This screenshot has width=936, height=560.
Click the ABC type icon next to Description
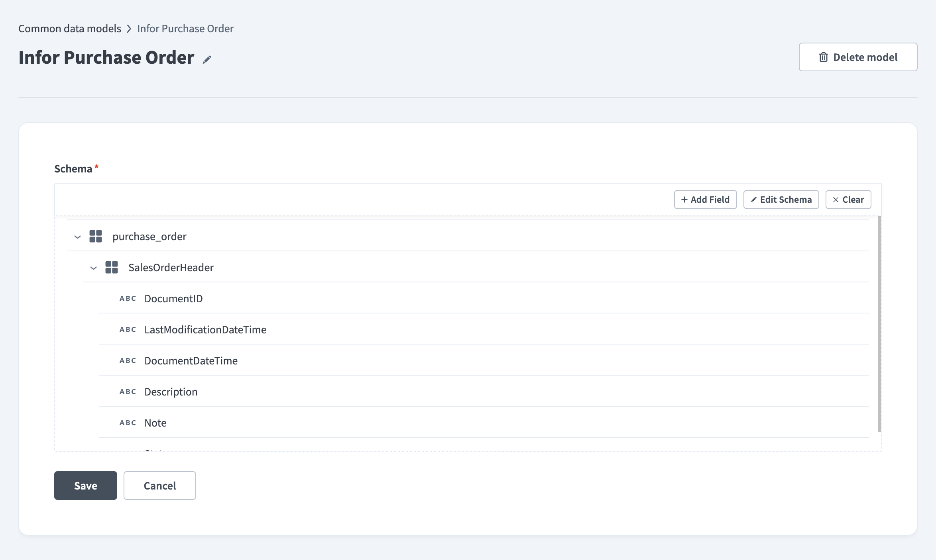pyautogui.click(x=128, y=392)
